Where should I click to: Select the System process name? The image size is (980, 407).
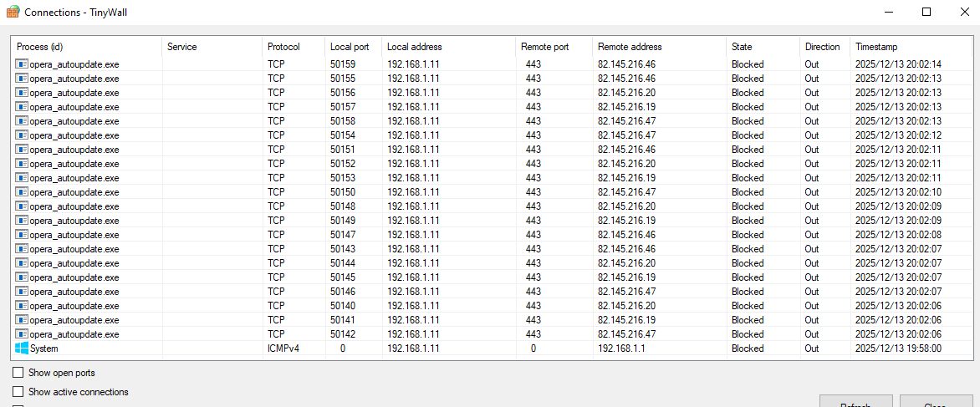point(43,348)
